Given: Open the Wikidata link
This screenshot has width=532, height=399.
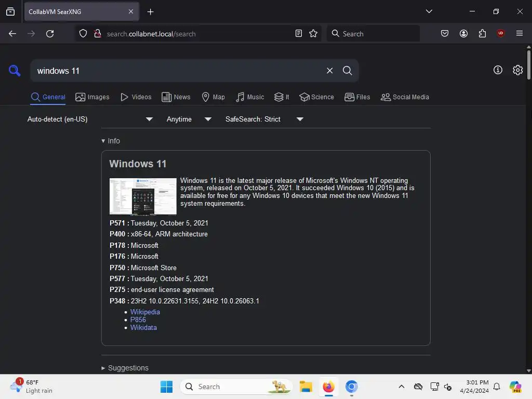Looking at the screenshot, I should click(143, 327).
